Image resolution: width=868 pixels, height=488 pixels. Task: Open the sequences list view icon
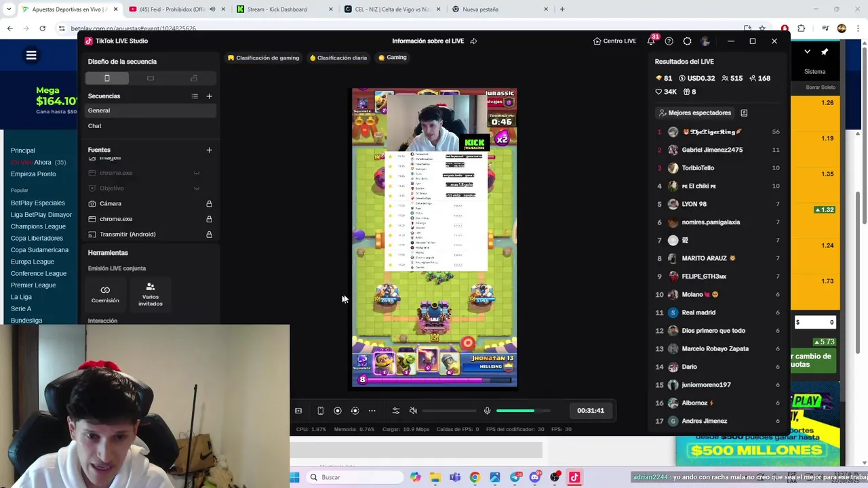point(195,96)
